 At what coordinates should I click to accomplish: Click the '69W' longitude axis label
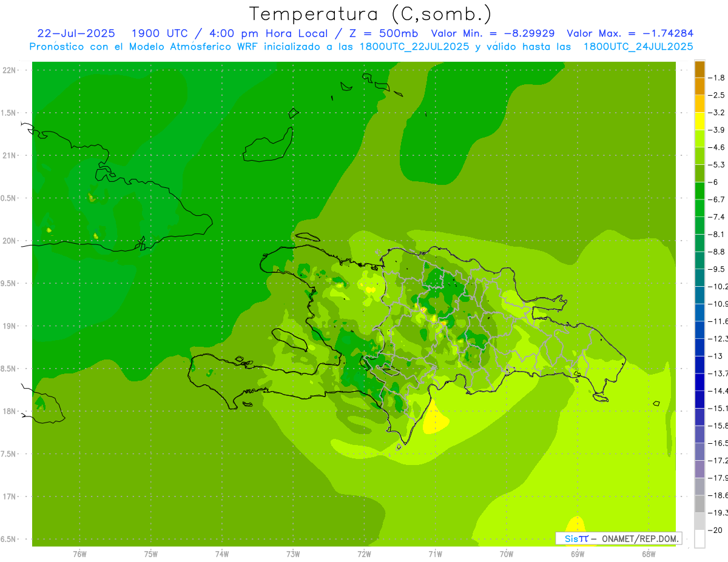pyautogui.click(x=578, y=554)
